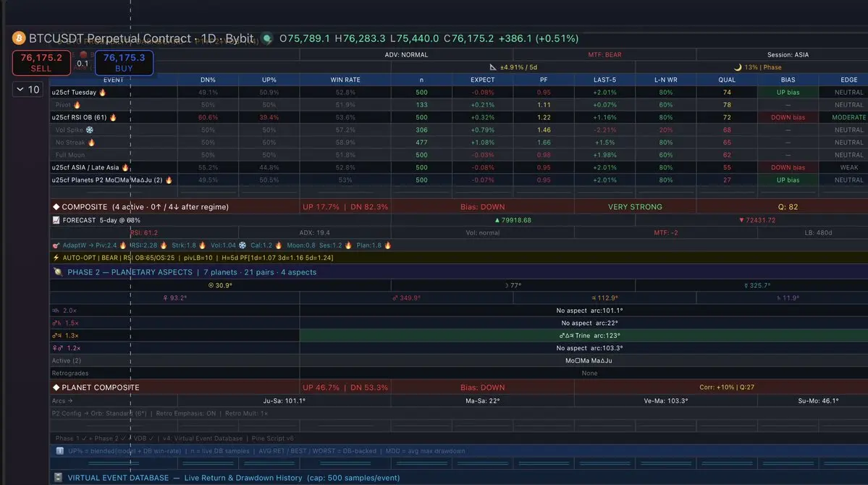Click the chart icon before FORECAST 5-day
Viewport: 868px width, 485px height.
click(56, 220)
